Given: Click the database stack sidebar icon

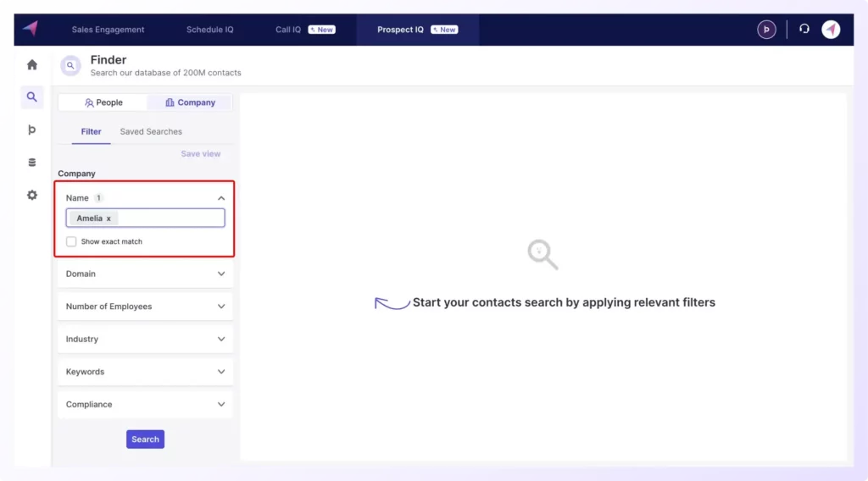Looking at the screenshot, I should tap(32, 163).
